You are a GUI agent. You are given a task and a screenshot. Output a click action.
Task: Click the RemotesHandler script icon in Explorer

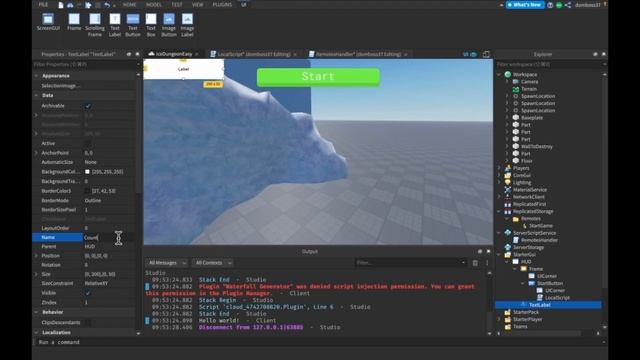(516, 240)
